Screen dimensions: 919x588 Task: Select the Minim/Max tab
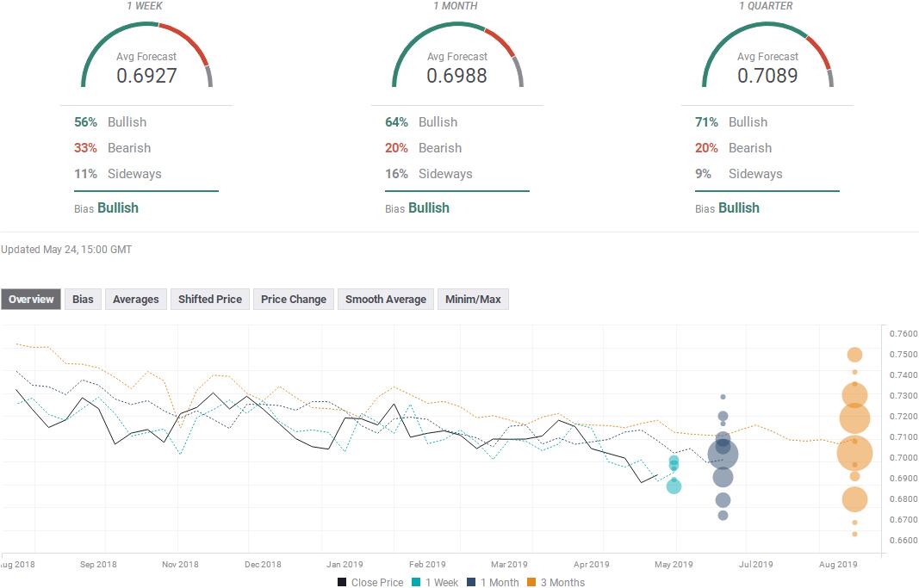pos(473,300)
